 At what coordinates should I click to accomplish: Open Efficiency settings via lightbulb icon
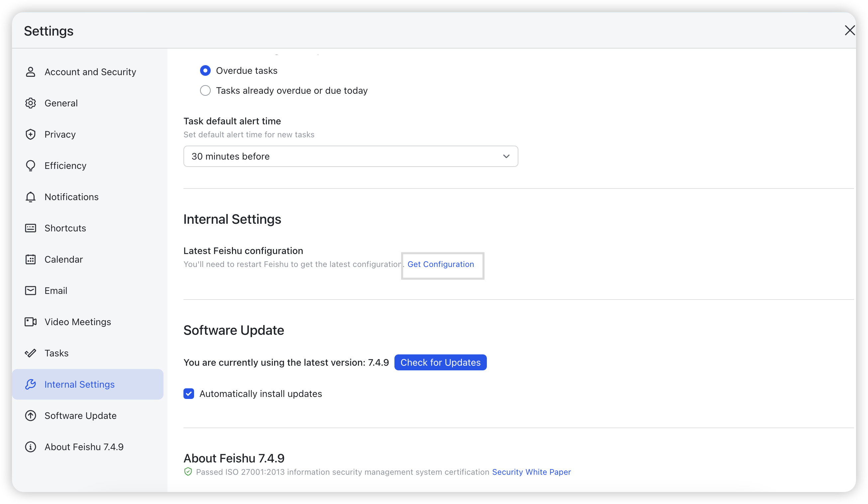point(31,165)
